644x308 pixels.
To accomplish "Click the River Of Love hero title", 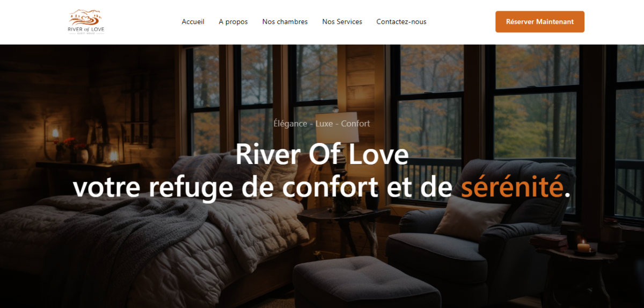I will tap(322, 155).
